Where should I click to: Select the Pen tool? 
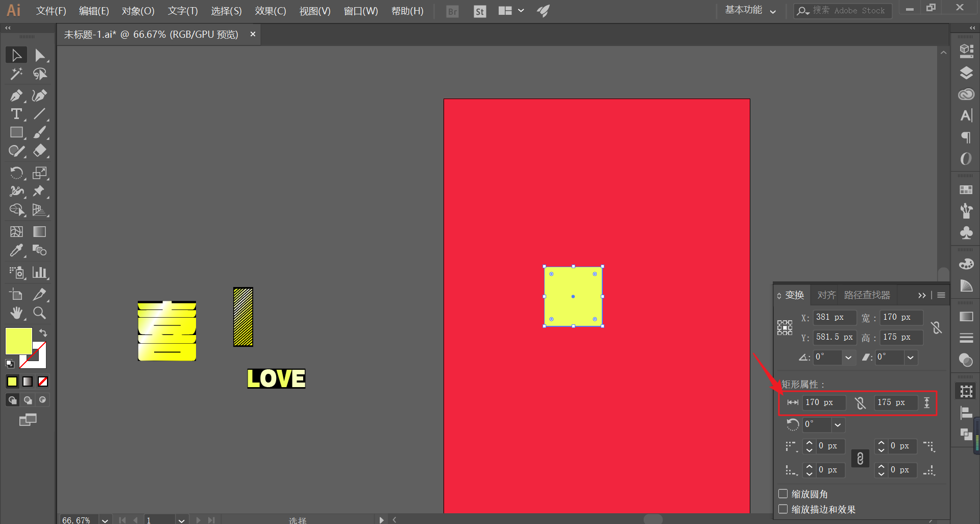(x=16, y=96)
